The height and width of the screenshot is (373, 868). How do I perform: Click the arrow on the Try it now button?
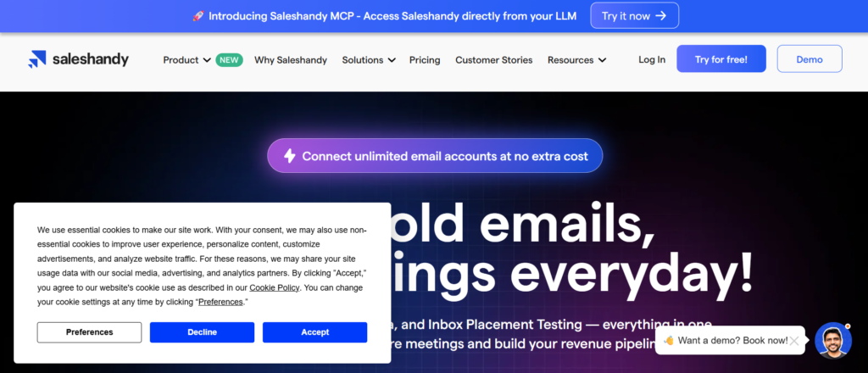click(x=661, y=16)
